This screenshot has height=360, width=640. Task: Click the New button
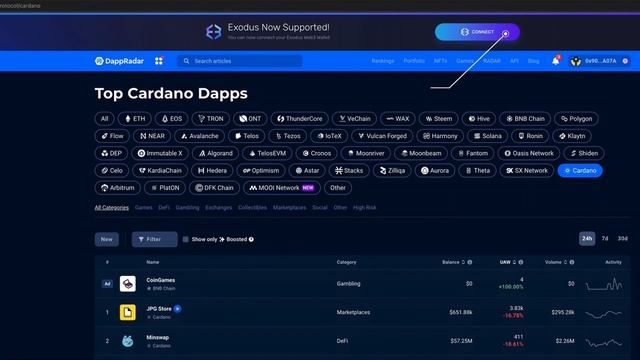(107, 239)
